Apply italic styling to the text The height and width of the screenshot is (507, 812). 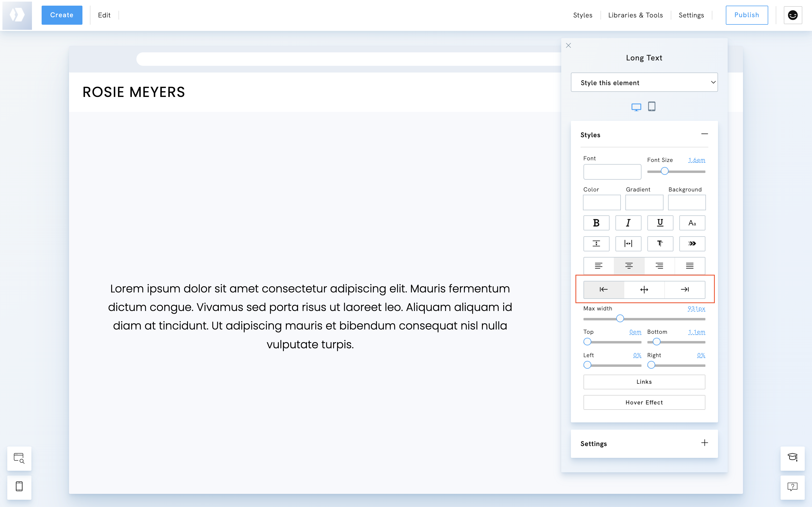click(628, 223)
